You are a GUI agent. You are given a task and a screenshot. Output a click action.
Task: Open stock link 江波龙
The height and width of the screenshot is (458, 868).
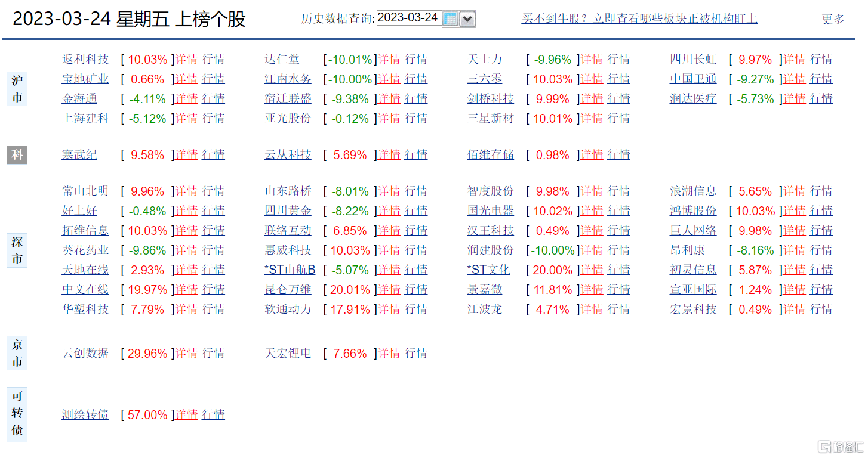coord(484,310)
